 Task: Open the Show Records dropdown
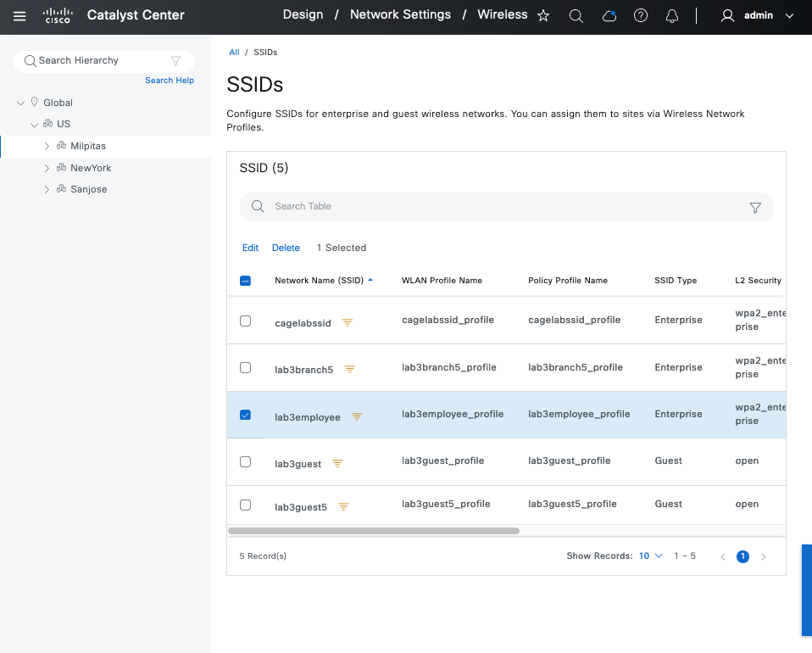click(x=650, y=556)
